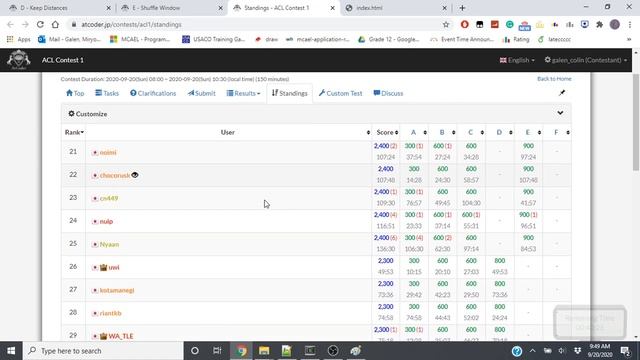640x360 pixels.
Task: Open Cortana circle on taskbar
Action: click(x=195, y=351)
